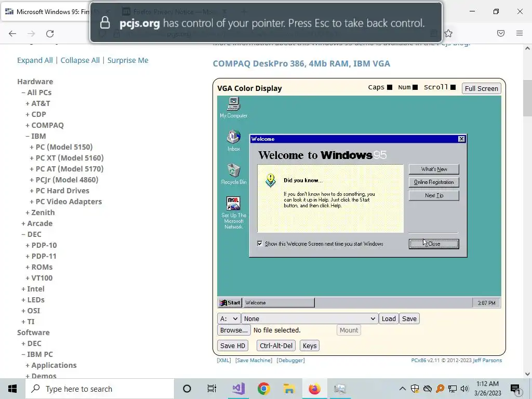532x399 pixels.
Task: Click the Save HD button
Action: pos(232,345)
